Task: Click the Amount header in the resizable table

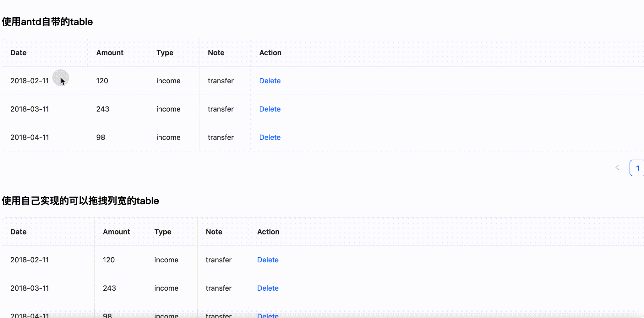Action: click(x=116, y=232)
